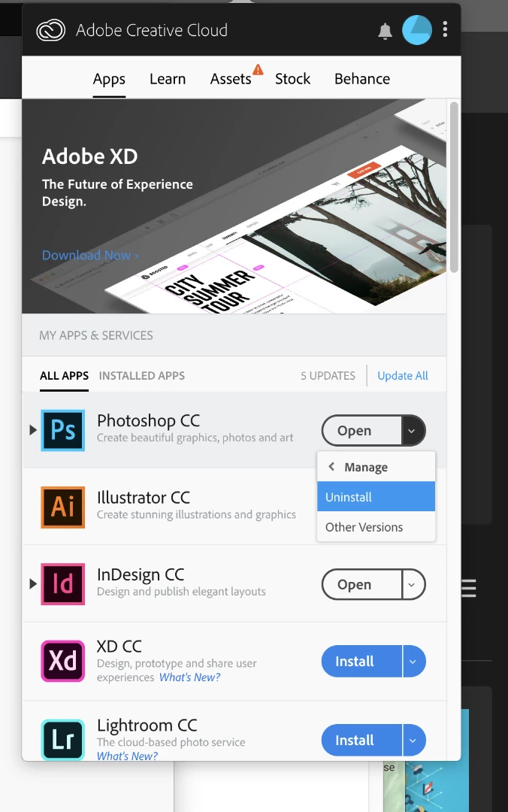Click the Download Now link
Viewport: 508px width, 812px height.
(x=90, y=255)
